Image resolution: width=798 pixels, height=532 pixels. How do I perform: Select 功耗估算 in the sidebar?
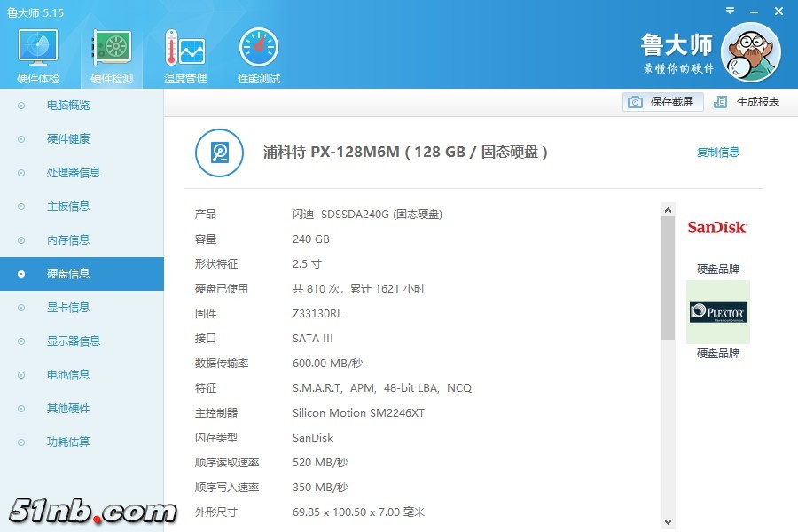82,442
